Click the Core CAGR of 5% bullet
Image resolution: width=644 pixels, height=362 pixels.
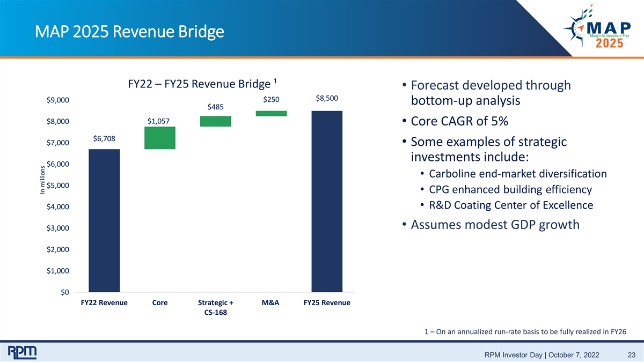[455, 122]
